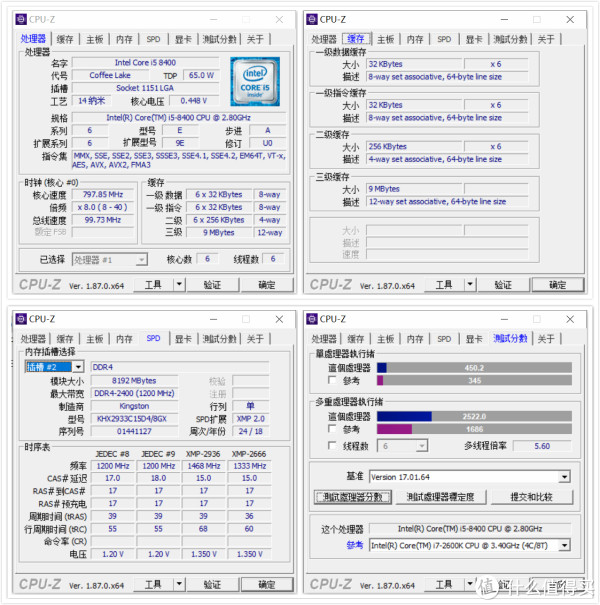Click the CPU-Z app icon in the benchmark window title bar

tap(312, 319)
